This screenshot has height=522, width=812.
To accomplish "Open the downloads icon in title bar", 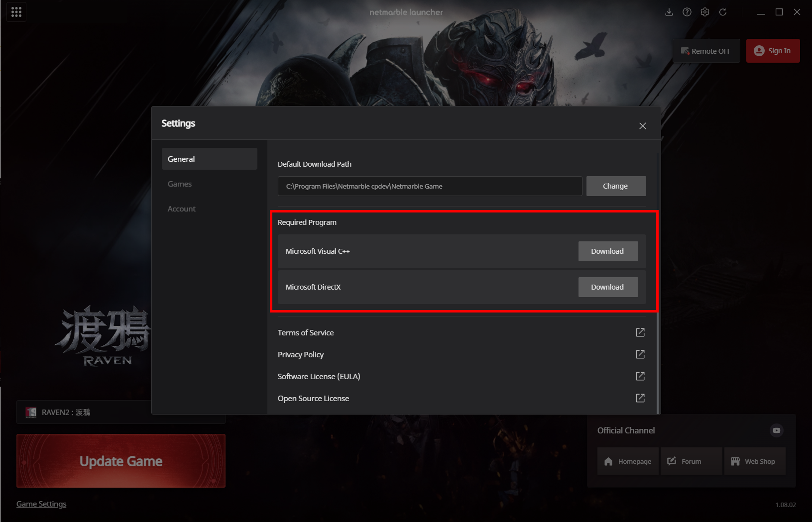I will tap(669, 12).
